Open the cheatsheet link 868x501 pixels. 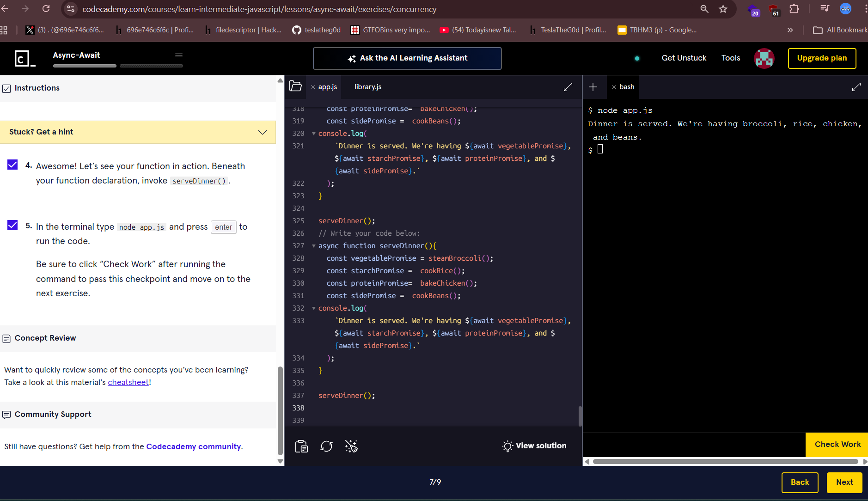(x=128, y=382)
